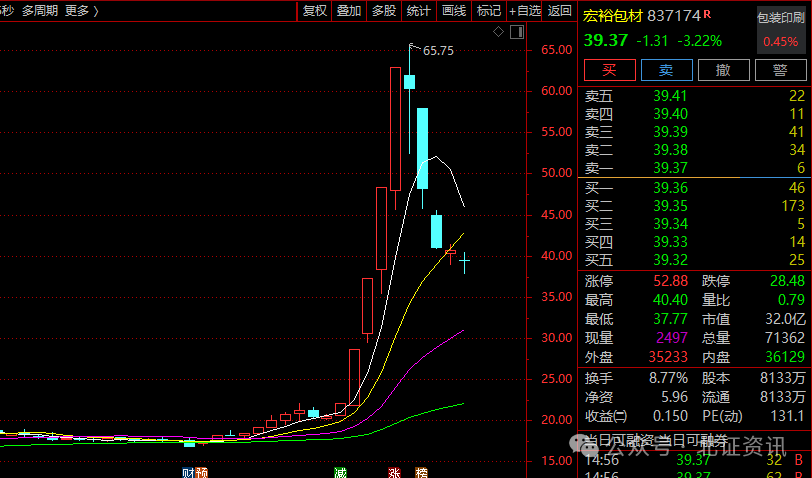Click the -3.22% change value
This screenshot has width=812, height=478.
(700, 41)
